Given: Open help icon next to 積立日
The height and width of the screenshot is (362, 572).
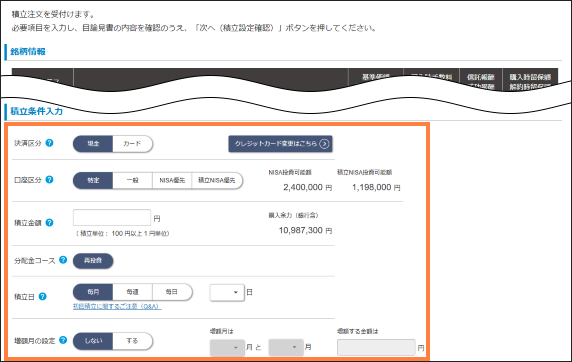Looking at the screenshot, I should coord(42,296).
